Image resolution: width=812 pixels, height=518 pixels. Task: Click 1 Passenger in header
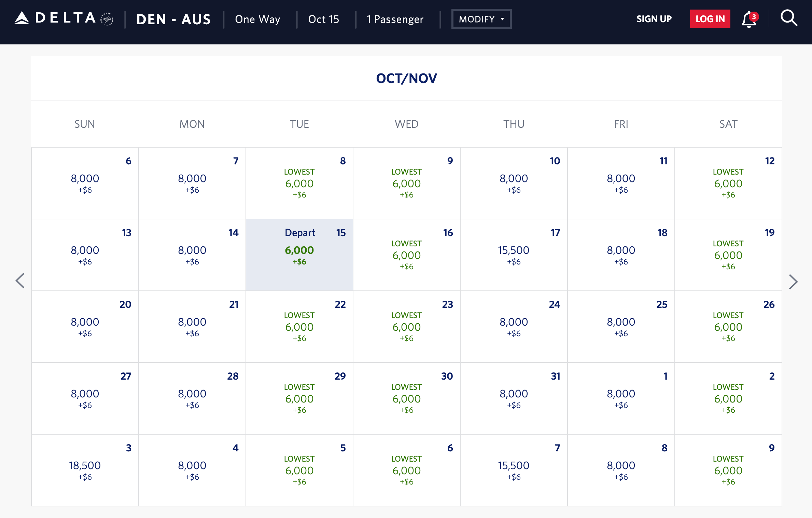(x=395, y=19)
